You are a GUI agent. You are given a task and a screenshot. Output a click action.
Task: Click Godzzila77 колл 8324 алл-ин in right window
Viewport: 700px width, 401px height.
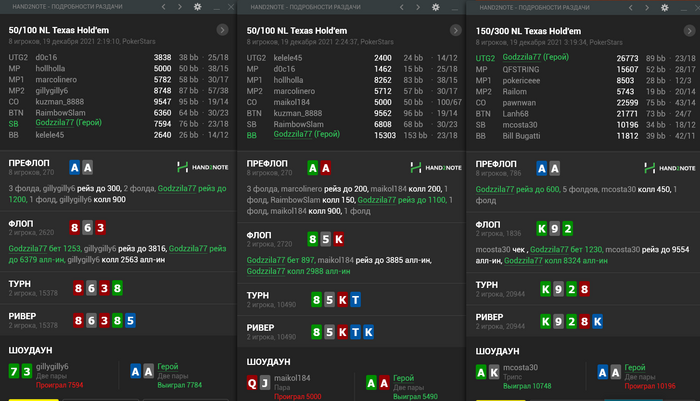point(556,260)
